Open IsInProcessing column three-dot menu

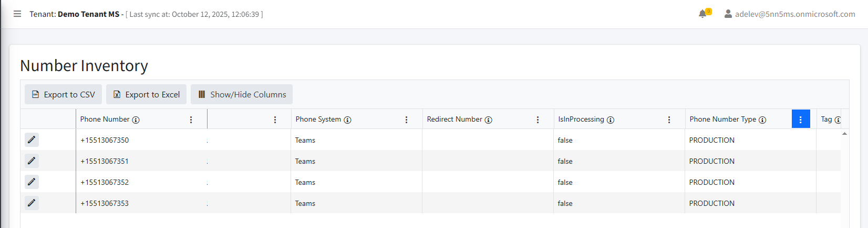[669, 120]
